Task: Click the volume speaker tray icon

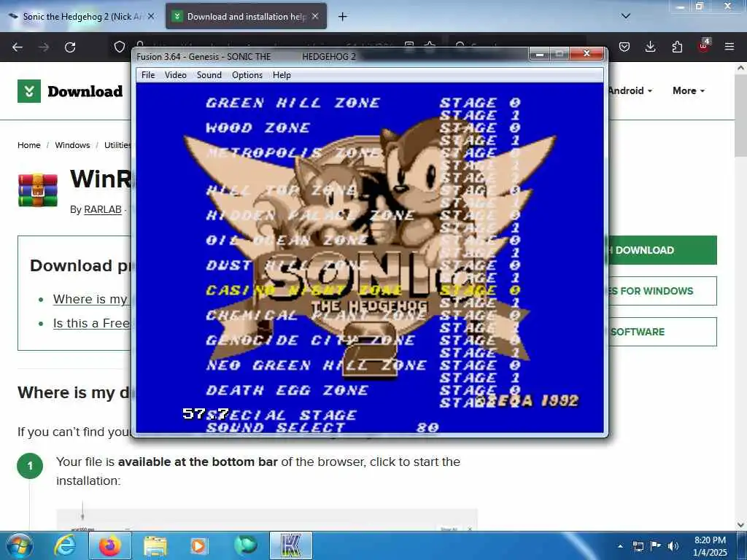Action: coord(673,546)
